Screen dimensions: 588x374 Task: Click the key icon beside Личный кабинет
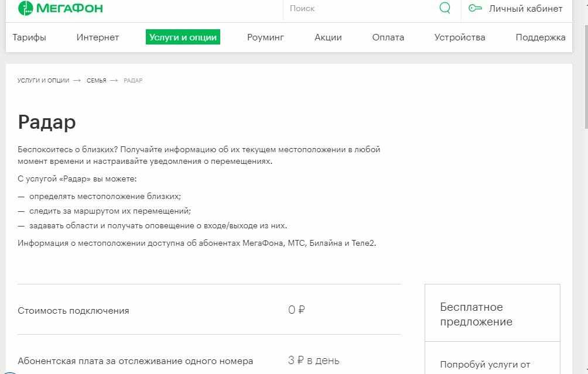coord(475,8)
